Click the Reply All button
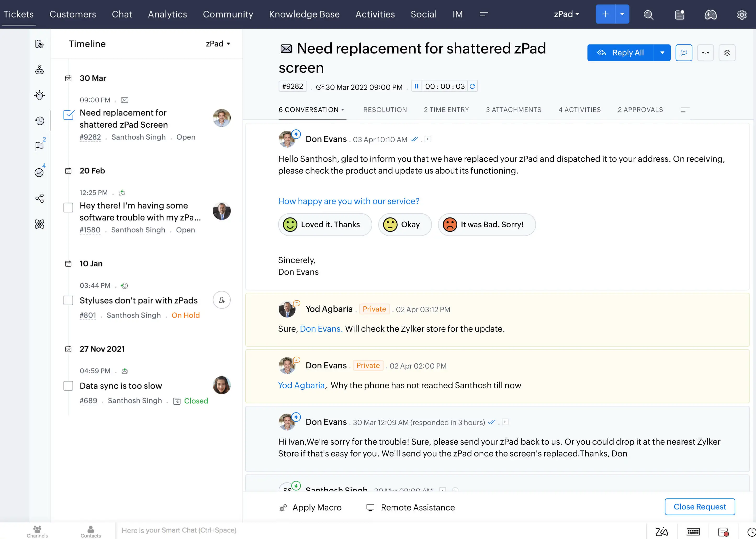Viewport: 756px width, 539px height. tap(620, 53)
